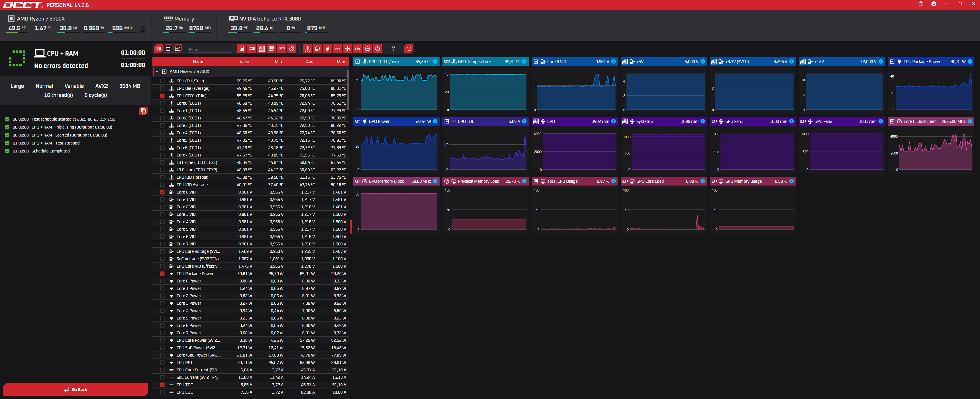Check the CPU PPT checkbox
Screen dimensions: 980x399
[162, 363]
